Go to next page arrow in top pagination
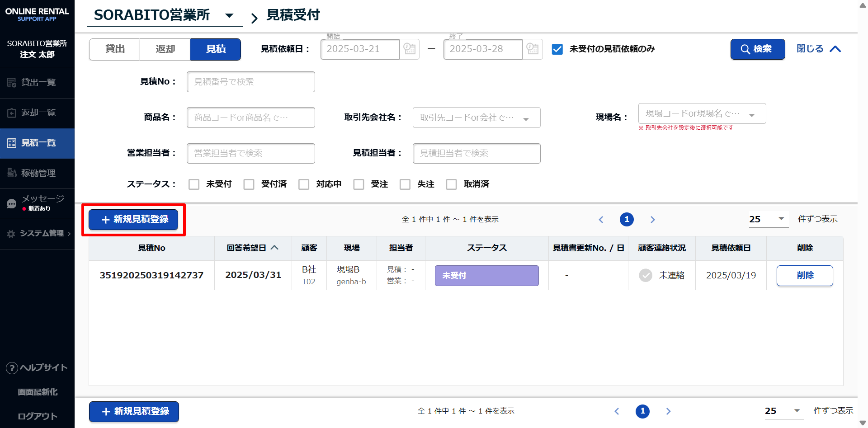This screenshot has width=868, height=428. tap(652, 220)
